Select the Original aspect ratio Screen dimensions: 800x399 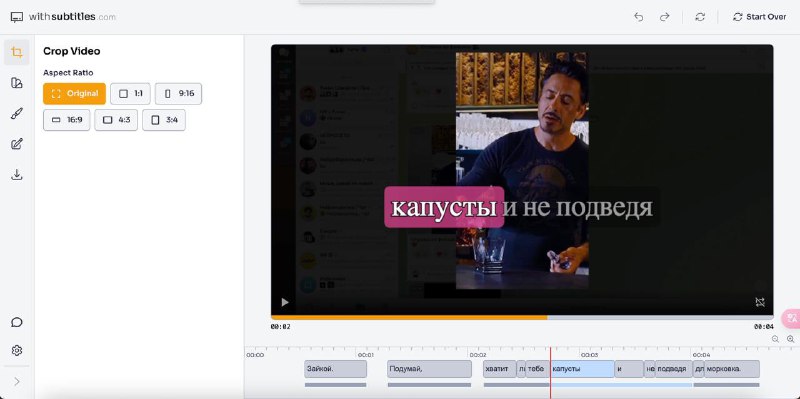tap(74, 94)
